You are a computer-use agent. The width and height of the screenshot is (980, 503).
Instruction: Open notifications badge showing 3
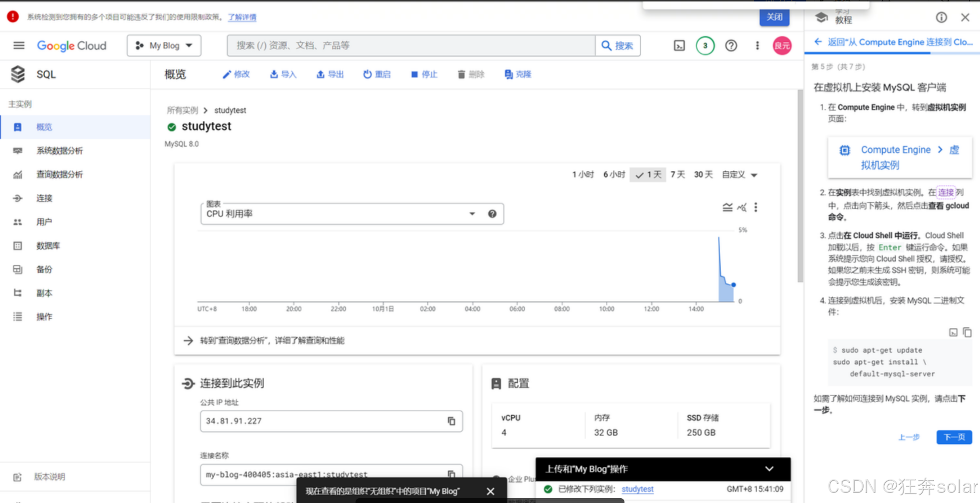[705, 46]
